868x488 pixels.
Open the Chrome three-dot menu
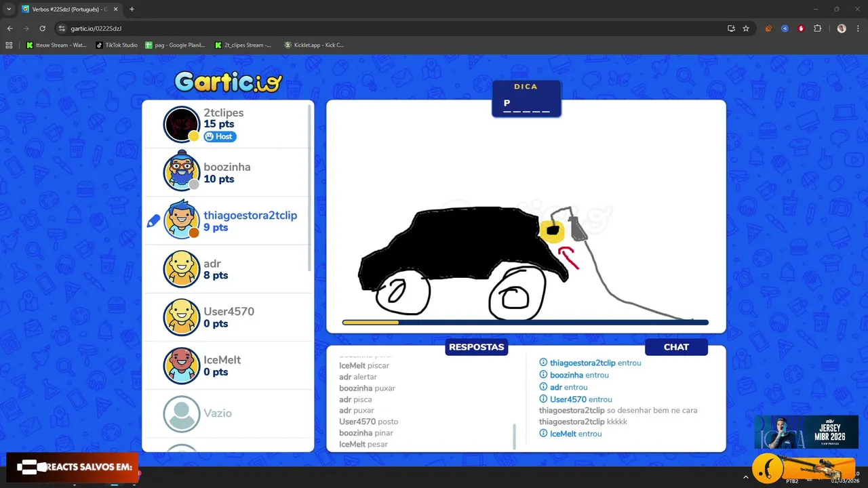pyautogui.click(x=858, y=28)
